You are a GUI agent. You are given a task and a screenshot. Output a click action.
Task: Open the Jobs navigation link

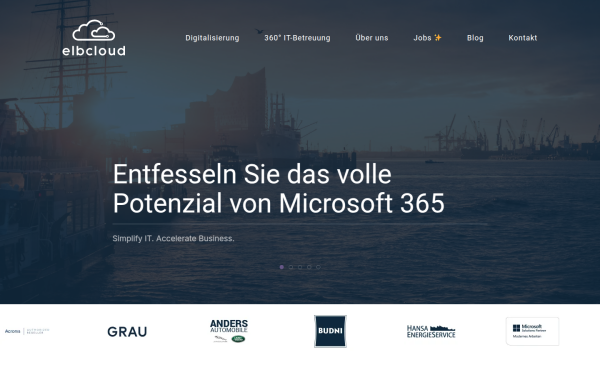point(427,38)
